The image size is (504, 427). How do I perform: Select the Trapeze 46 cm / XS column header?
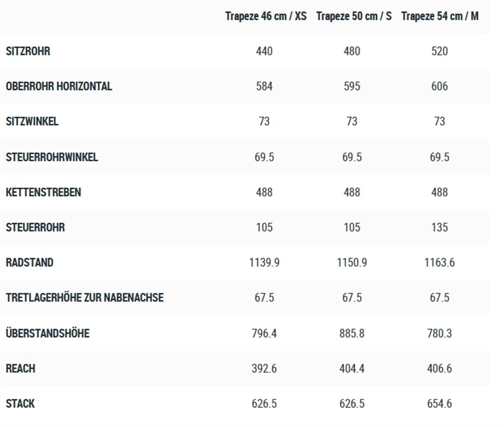coord(266,16)
